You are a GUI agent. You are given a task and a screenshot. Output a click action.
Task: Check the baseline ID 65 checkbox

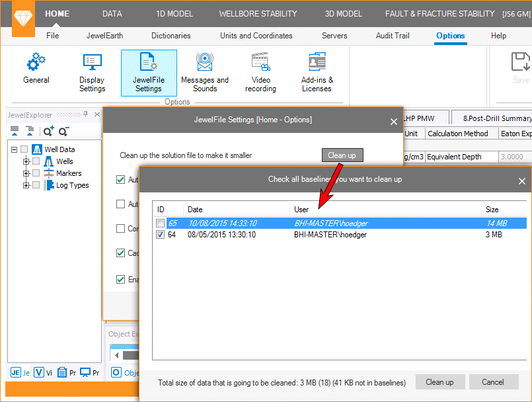click(160, 223)
